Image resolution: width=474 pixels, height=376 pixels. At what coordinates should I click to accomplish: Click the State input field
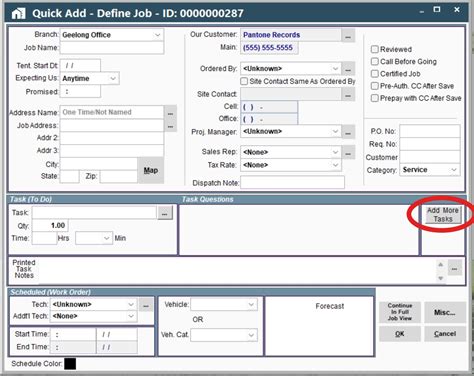coord(69,176)
